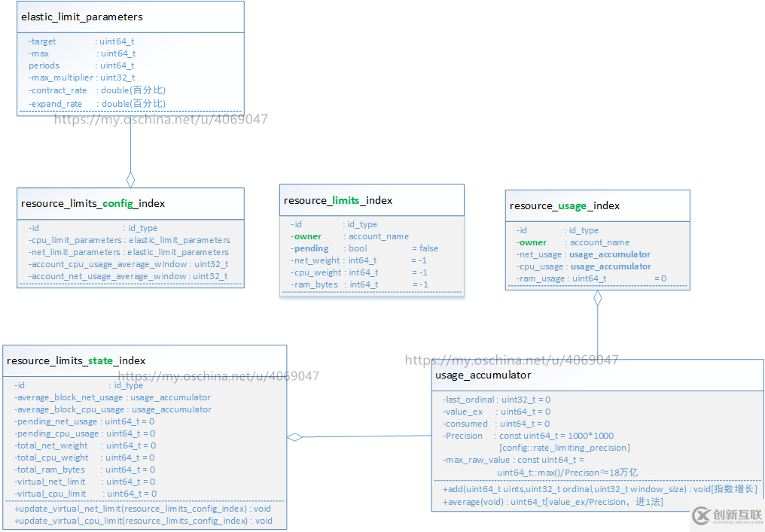Viewport: 765px width, 532px height.
Task: Click the -cpu_weight : int64_t attribute
Action: (359, 272)
